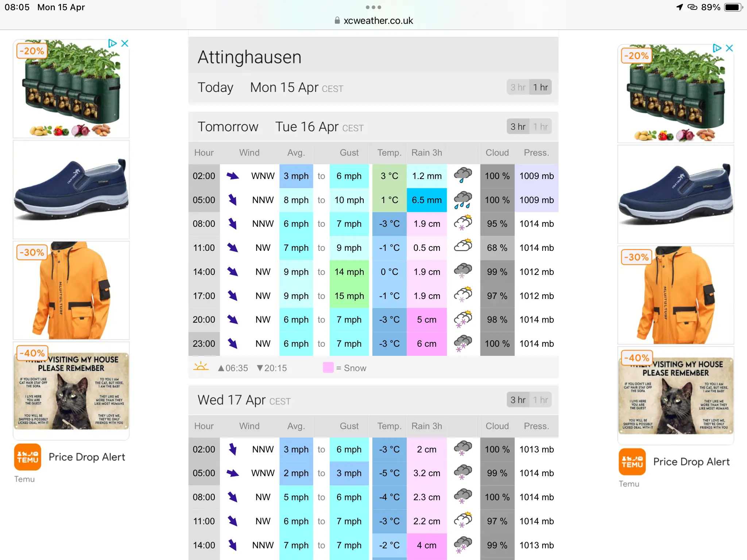Click the snow cloud icon at 23:00 Tuesday

[463, 343]
